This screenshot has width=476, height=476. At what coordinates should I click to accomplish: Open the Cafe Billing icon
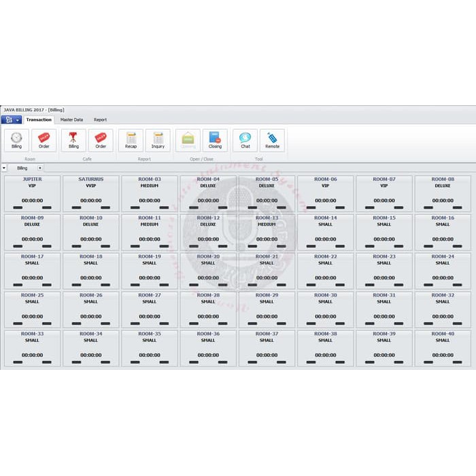pos(73,140)
